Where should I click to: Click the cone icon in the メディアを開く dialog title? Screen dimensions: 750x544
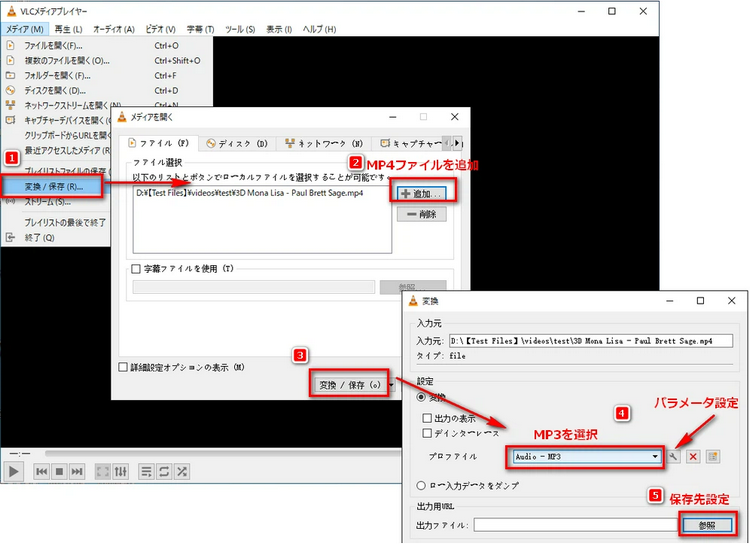point(122,117)
